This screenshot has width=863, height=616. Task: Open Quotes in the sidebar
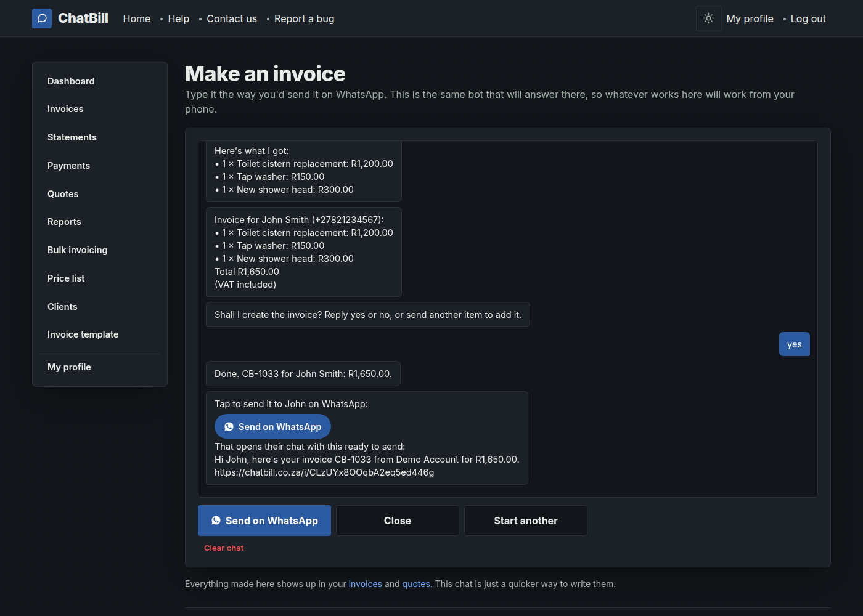(100, 194)
